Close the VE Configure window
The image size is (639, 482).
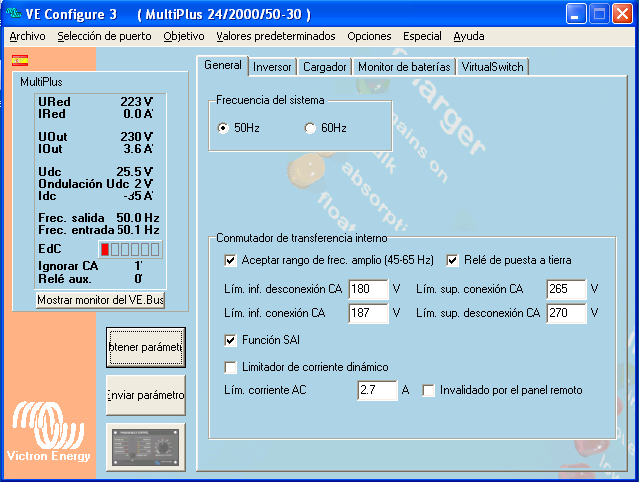click(x=622, y=14)
